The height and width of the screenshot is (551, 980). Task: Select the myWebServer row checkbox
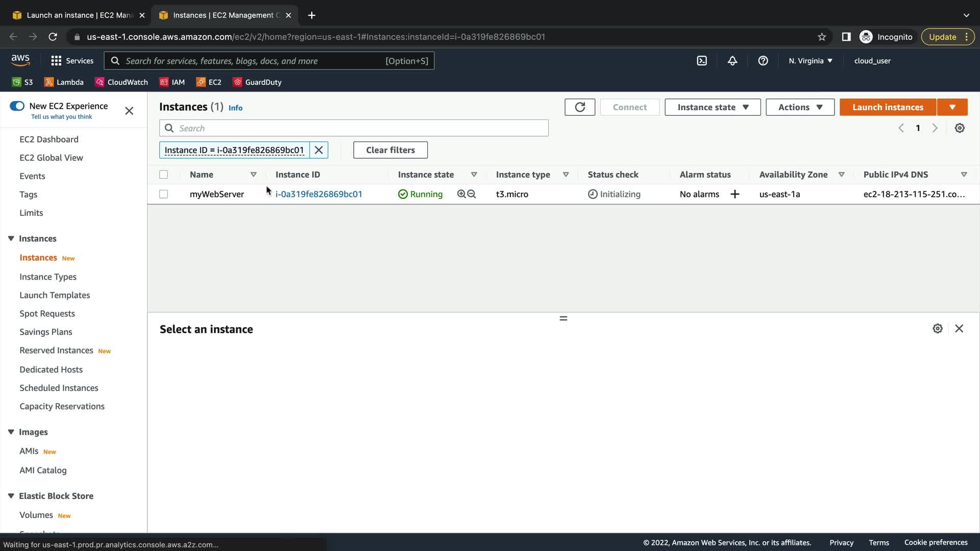point(163,194)
